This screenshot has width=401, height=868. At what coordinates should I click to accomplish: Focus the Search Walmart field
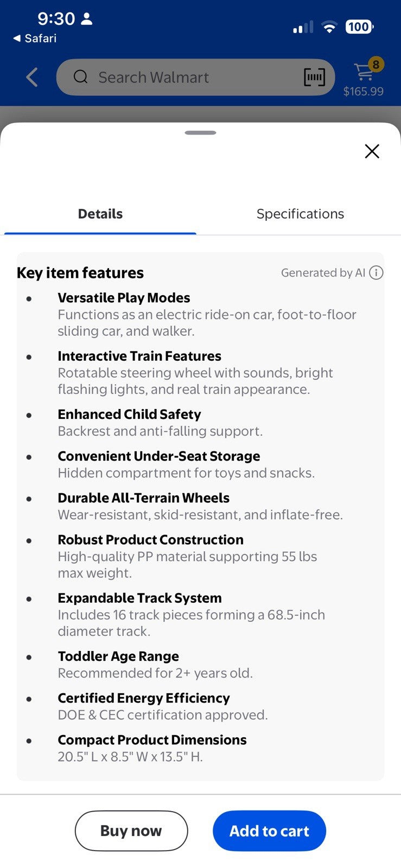click(195, 77)
